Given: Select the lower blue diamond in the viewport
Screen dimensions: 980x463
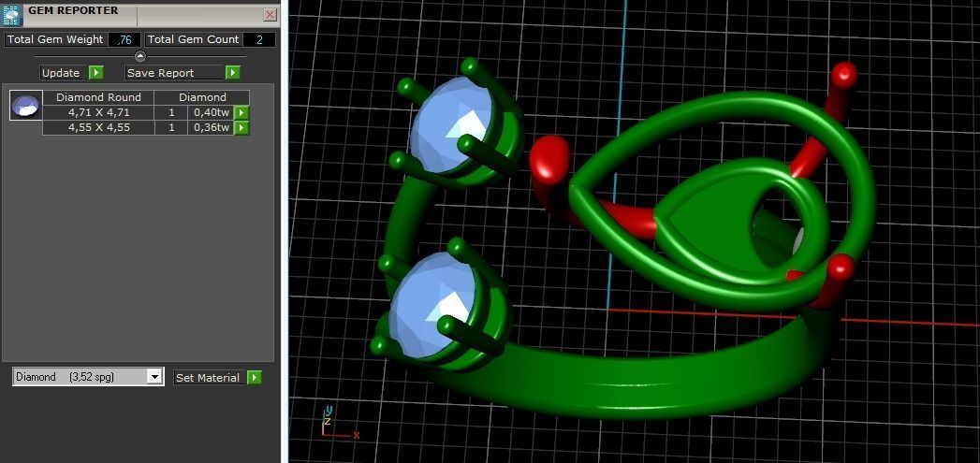Looking at the screenshot, I should 432,306.
